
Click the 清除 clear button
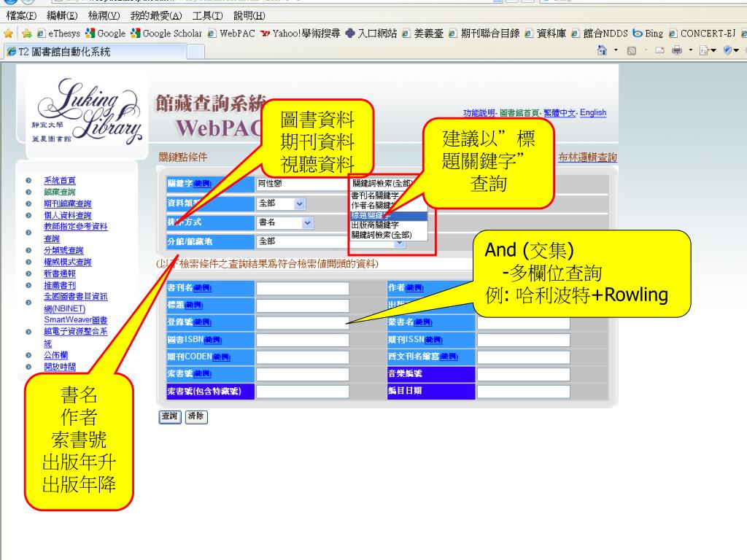pos(196,416)
